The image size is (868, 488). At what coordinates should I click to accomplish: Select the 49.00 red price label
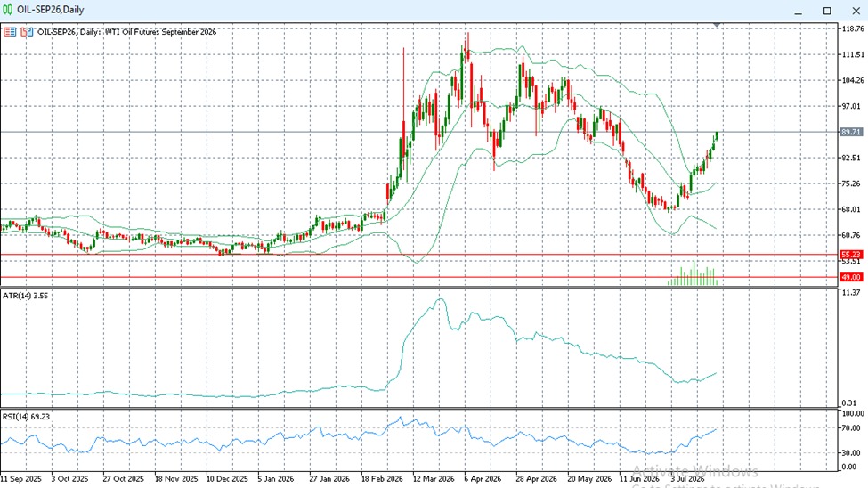point(851,277)
